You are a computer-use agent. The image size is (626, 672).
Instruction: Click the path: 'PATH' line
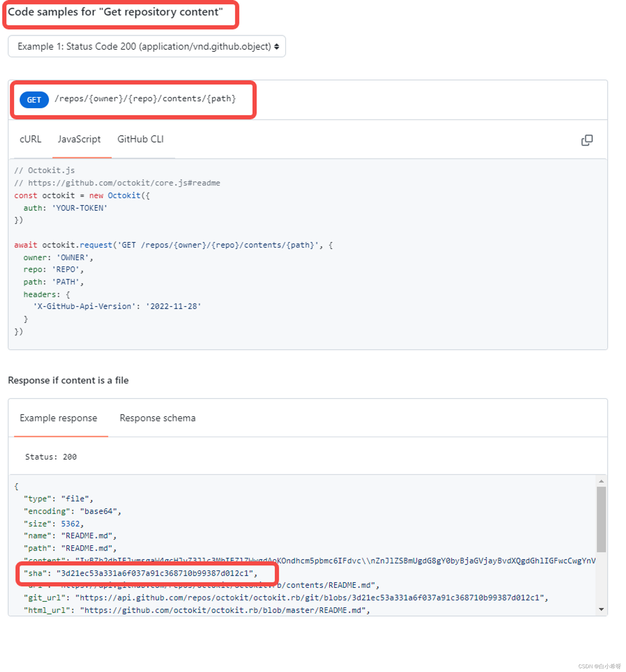pos(54,282)
